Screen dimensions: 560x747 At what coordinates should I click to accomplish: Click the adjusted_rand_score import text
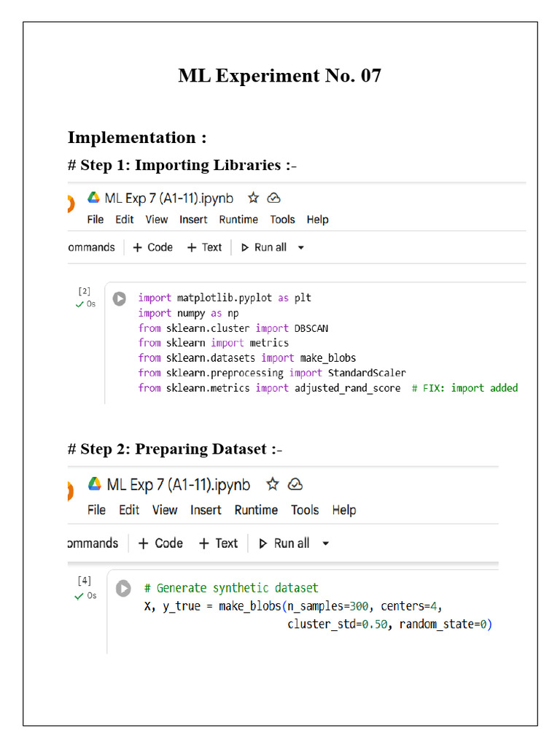click(x=269, y=388)
